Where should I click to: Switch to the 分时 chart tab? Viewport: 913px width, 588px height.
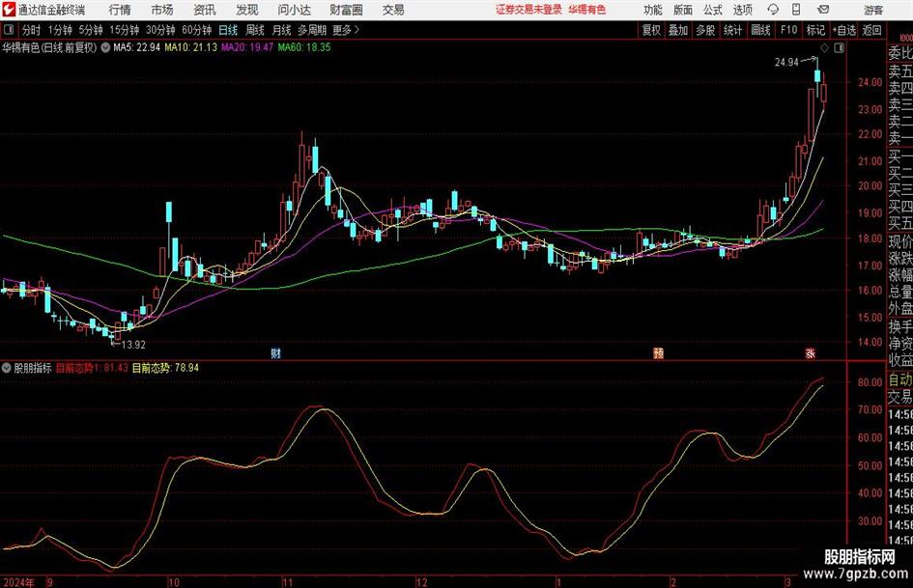[32, 30]
